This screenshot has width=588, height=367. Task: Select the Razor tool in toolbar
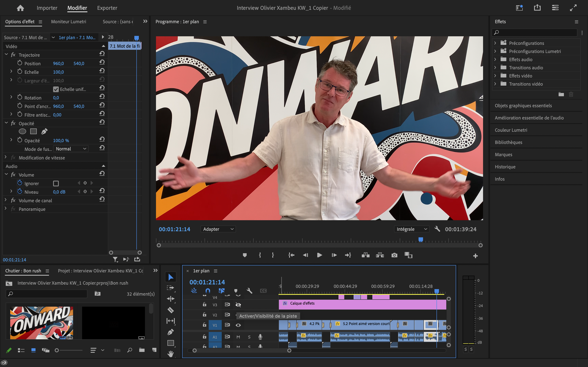pyautogui.click(x=170, y=310)
